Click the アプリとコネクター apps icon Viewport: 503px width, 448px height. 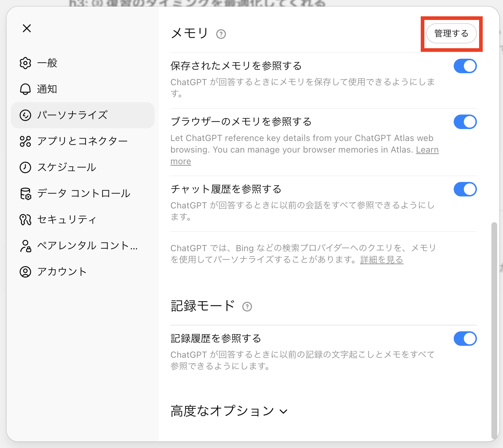25,141
